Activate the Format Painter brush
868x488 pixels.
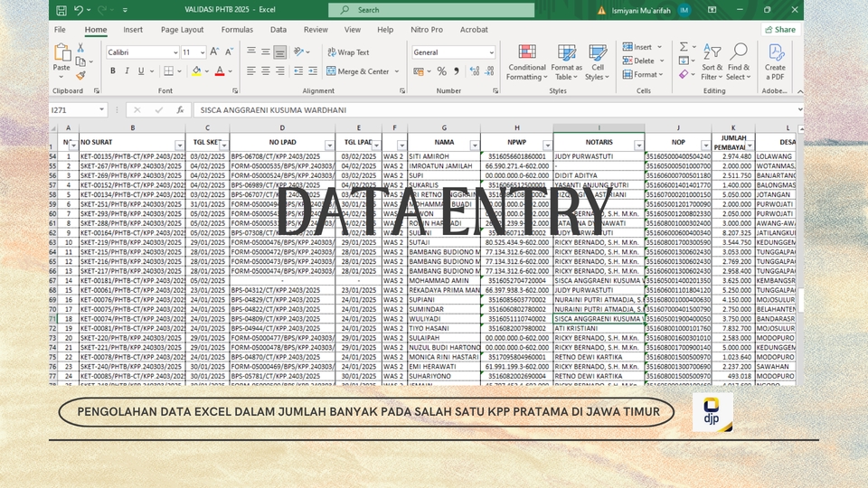[80, 75]
